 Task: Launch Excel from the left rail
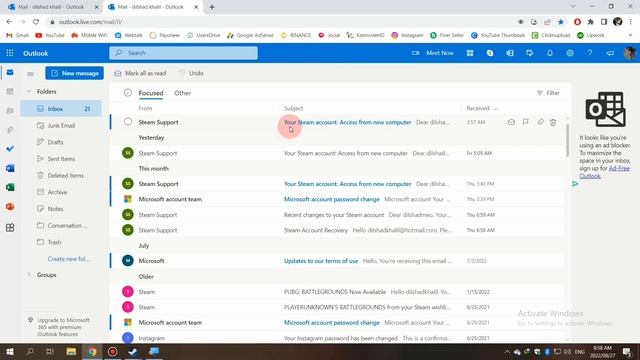coord(10,187)
